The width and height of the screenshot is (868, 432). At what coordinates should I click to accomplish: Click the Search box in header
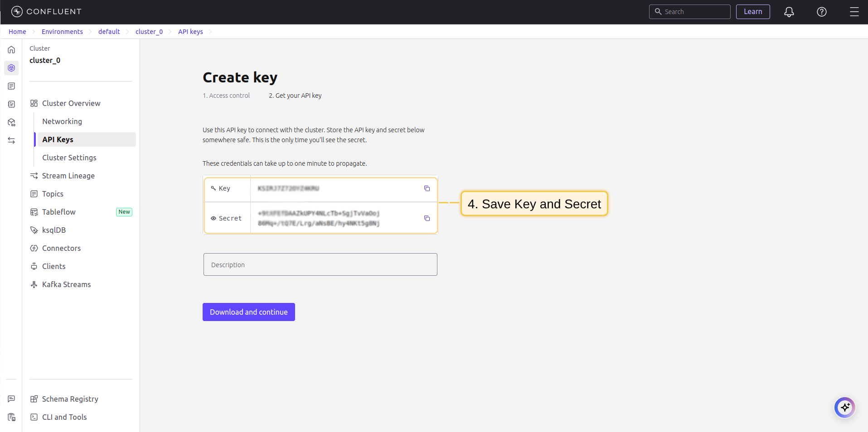point(689,12)
